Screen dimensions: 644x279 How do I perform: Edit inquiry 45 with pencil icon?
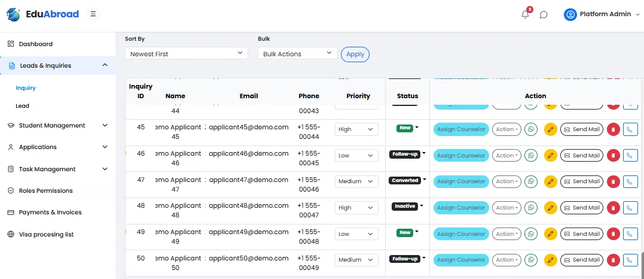[550, 129]
